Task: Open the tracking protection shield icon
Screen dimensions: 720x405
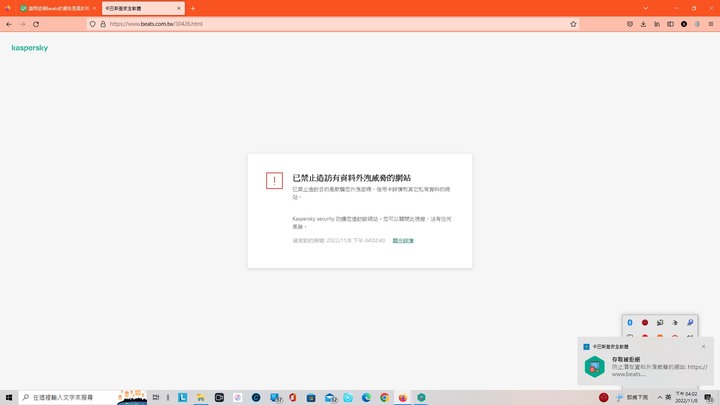Action: (92, 24)
